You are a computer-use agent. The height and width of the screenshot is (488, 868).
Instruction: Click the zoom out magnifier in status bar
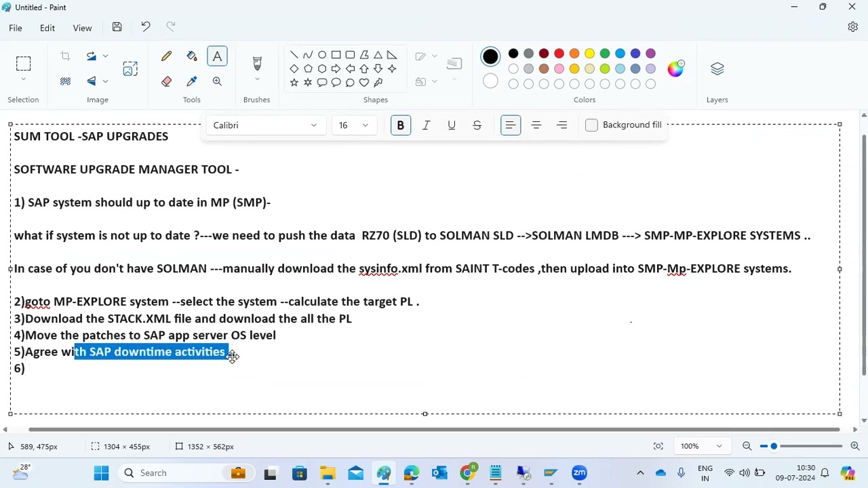click(747, 446)
